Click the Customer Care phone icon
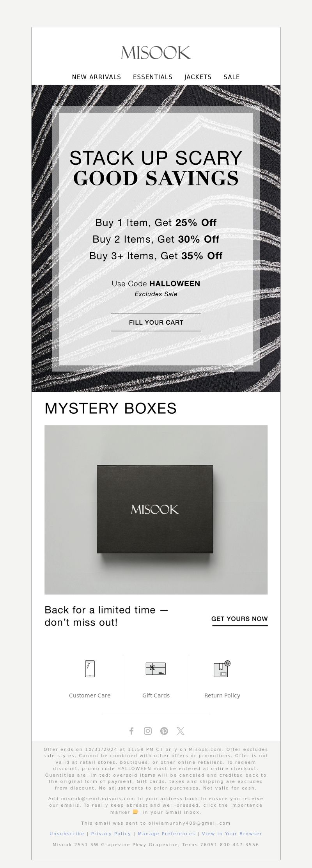The height and width of the screenshot is (868, 312). (90, 669)
